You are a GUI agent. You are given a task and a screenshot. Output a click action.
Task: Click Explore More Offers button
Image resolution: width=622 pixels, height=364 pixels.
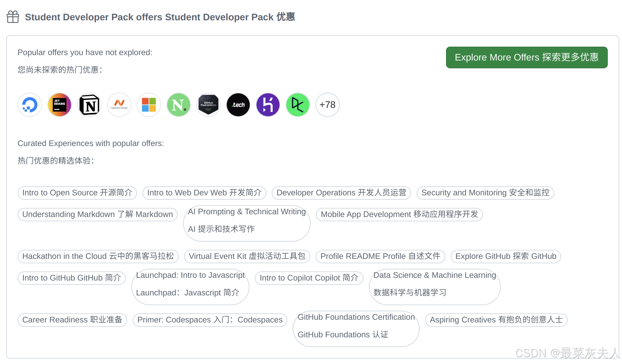tap(527, 57)
